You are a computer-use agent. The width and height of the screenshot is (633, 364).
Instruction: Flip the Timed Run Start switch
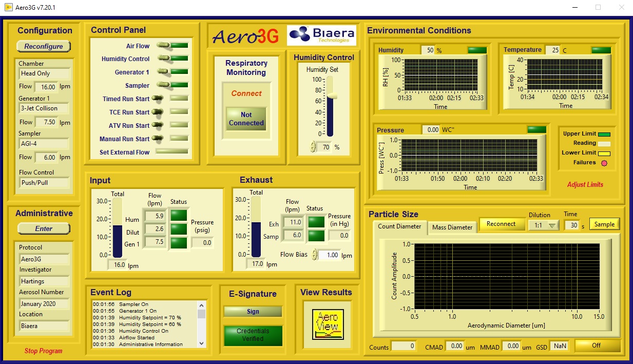pos(158,99)
